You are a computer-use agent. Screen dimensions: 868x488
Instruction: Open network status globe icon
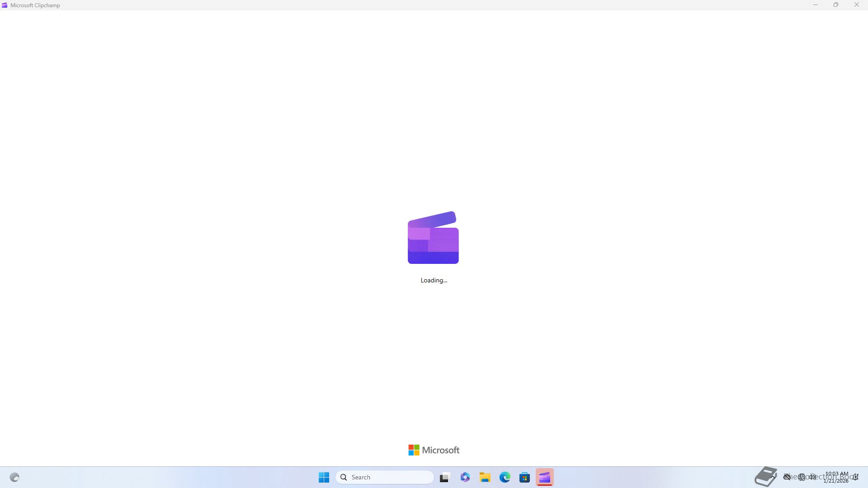click(x=802, y=477)
